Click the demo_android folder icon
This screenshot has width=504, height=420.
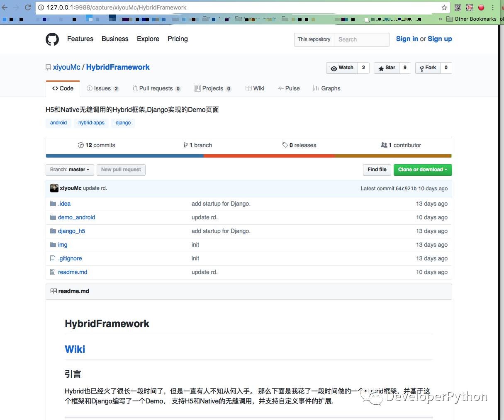click(53, 217)
